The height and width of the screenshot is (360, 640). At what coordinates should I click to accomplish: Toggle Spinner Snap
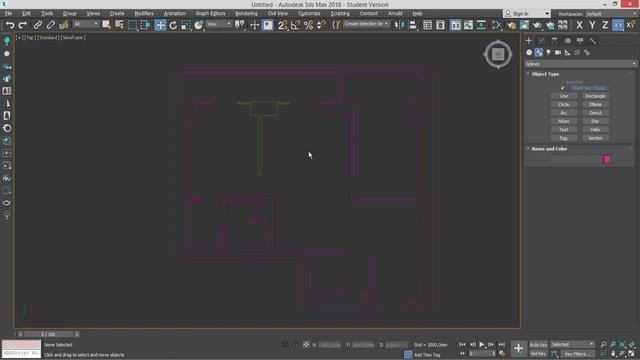(x=321, y=25)
